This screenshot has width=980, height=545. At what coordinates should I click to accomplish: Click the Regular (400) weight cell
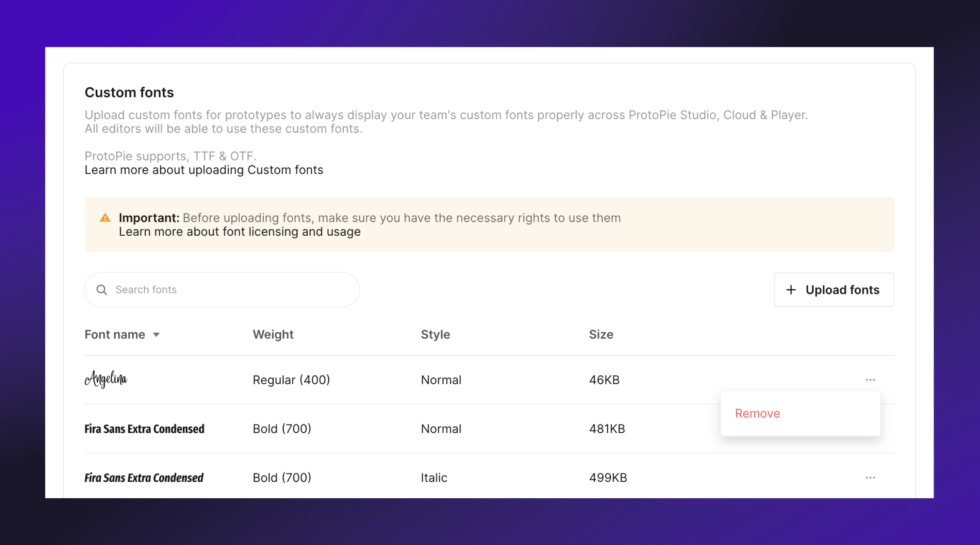[x=291, y=379]
